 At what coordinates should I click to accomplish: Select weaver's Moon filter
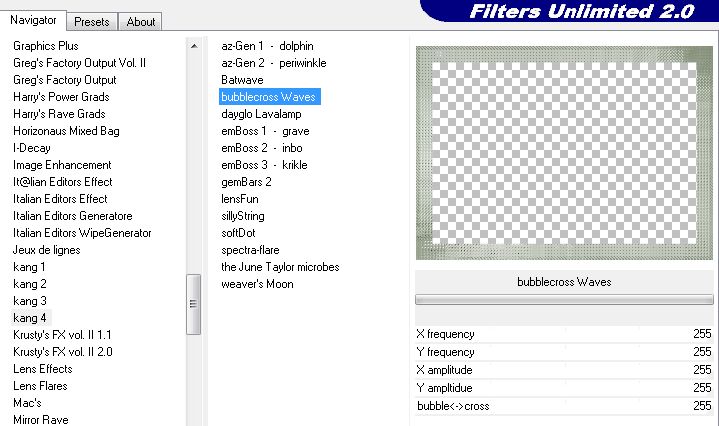click(257, 284)
